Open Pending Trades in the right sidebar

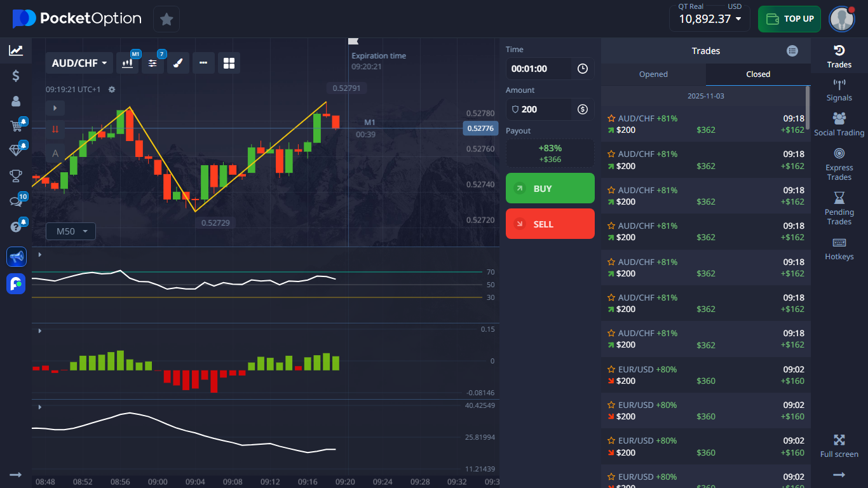(839, 210)
